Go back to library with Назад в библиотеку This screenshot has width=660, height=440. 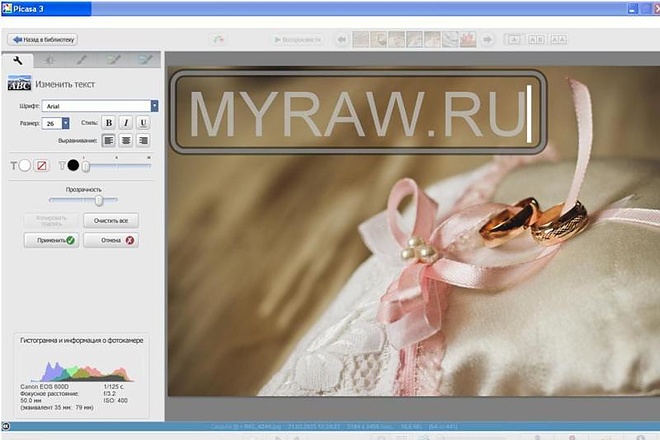coord(43,40)
